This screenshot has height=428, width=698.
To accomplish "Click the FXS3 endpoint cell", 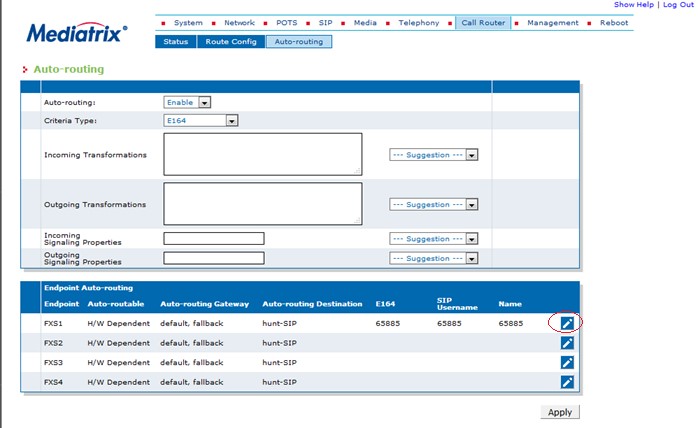I will pyautogui.click(x=53, y=363).
